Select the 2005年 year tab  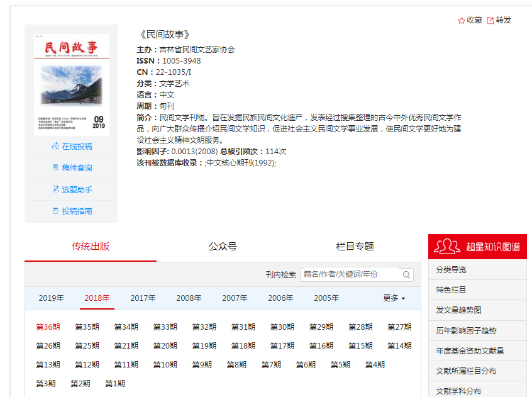tap(326, 298)
